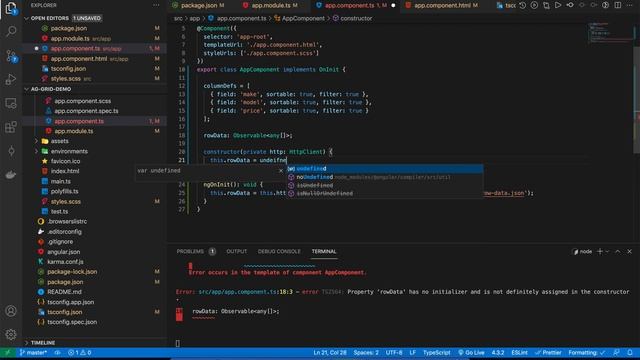Pick the undefined autocomplete suggestion
640x360 pixels.
coord(385,169)
